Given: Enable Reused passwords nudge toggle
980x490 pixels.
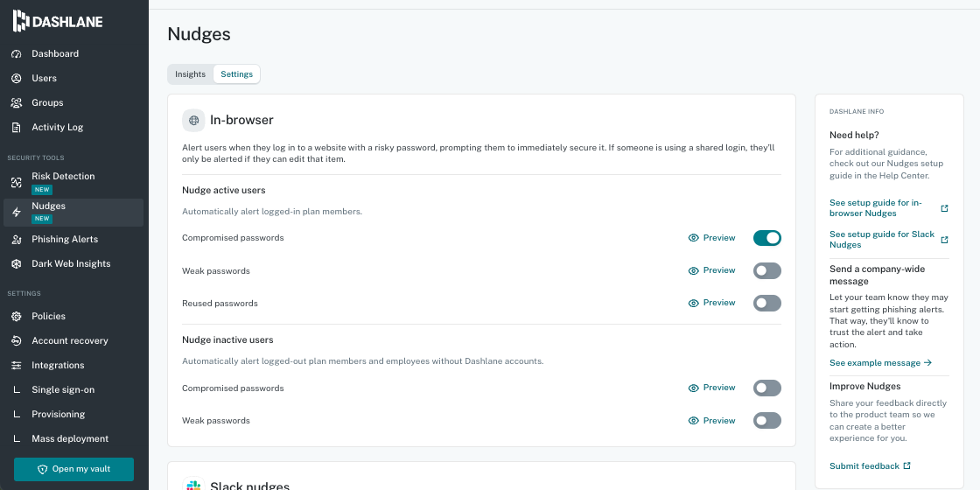Looking at the screenshot, I should 766,303.
